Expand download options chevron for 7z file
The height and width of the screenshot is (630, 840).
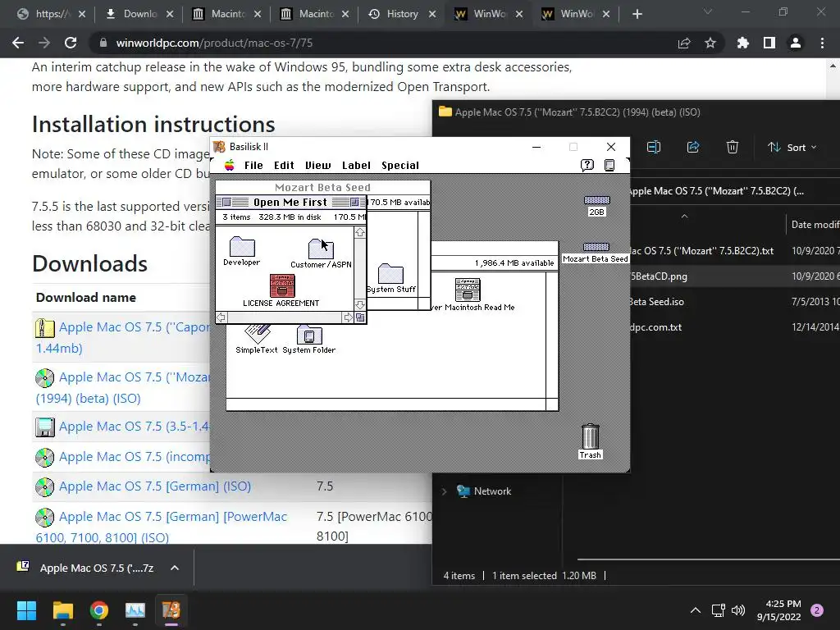175,568
